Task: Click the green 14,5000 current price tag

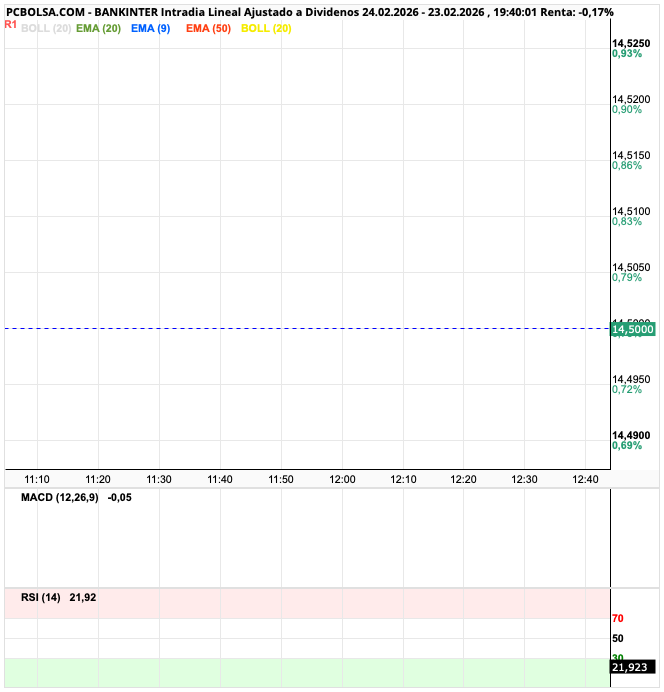Action: pos(633,329)
